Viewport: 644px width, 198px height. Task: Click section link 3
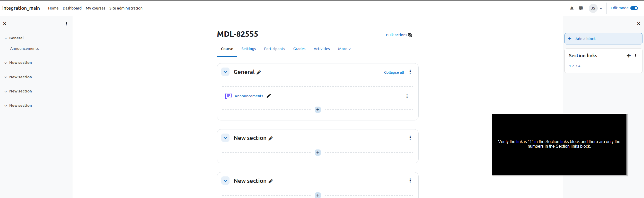pos(576,66)
